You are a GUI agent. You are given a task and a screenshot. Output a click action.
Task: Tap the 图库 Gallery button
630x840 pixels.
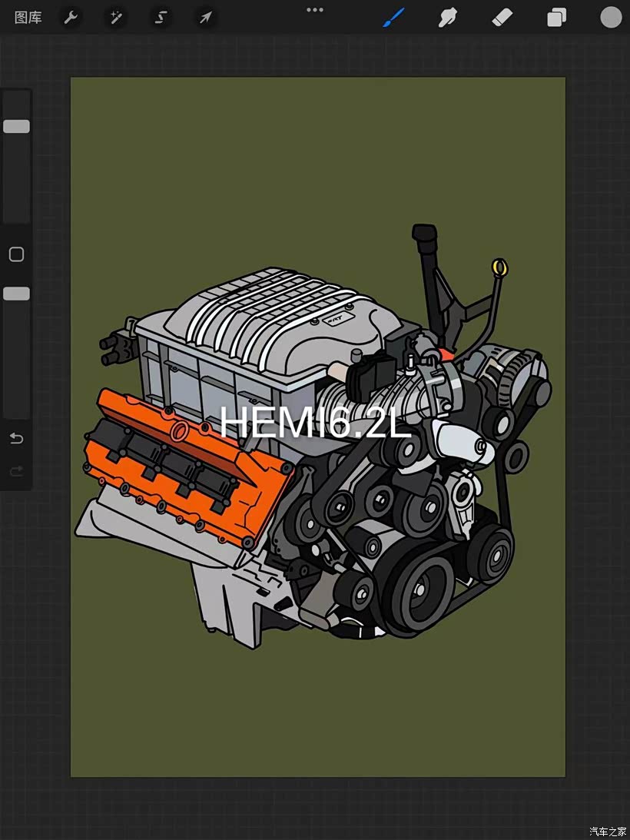tap(28, 18)
